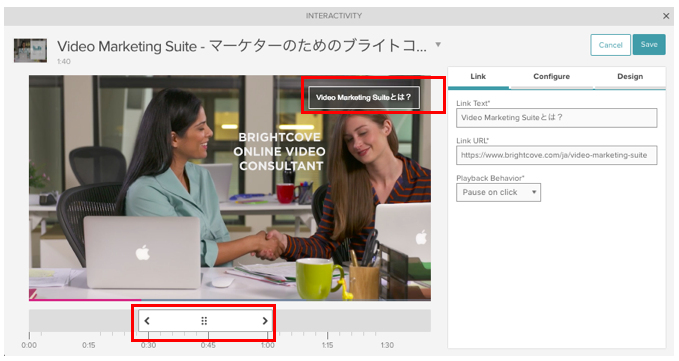
Task: Click the video title text
Action: (242, 46)
